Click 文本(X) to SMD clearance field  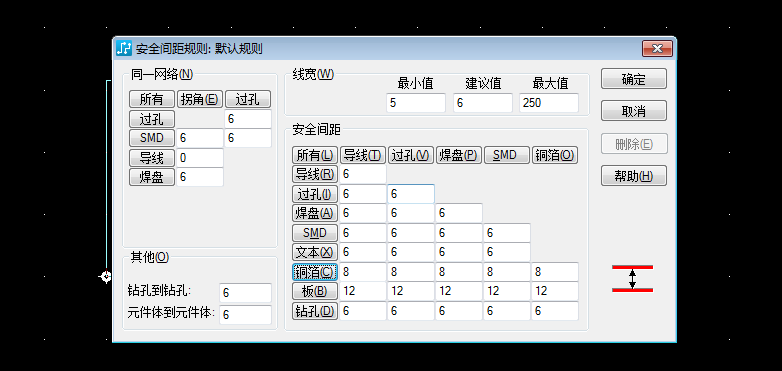point(507,252)
